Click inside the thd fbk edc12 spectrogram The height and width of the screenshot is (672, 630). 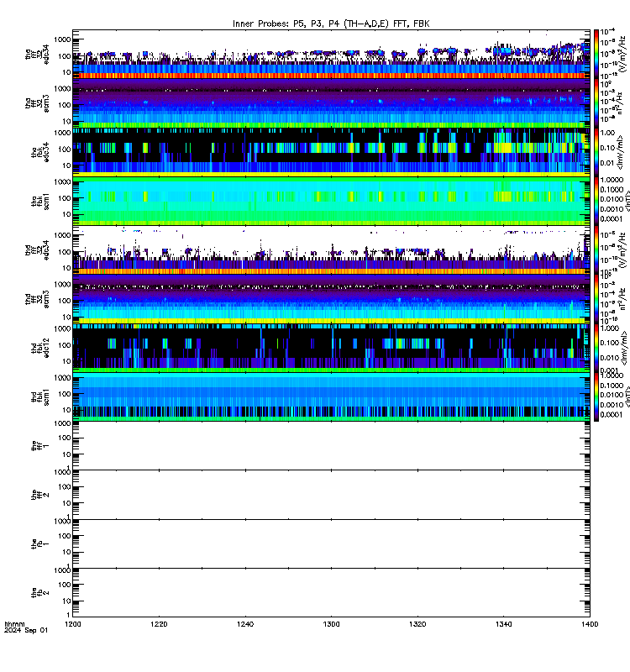[x=331, y=348]
